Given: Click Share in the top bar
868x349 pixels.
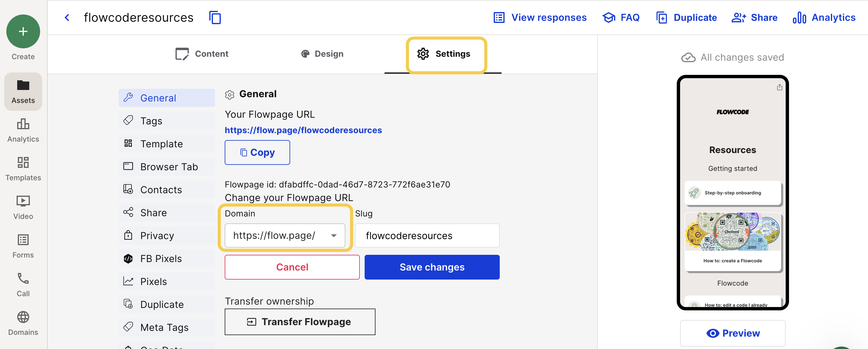Looking at the screenshot, I should 754,18.
